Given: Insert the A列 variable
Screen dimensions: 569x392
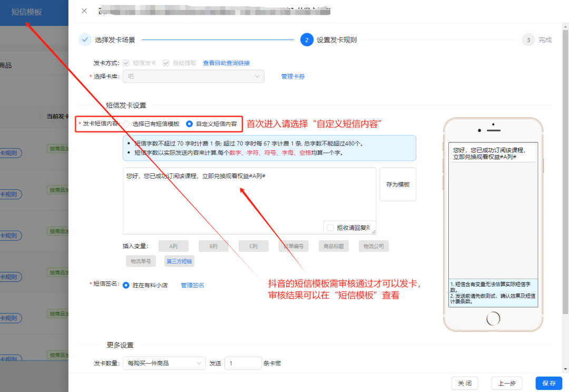Looking at the screenshot, I should pos(173,246).
